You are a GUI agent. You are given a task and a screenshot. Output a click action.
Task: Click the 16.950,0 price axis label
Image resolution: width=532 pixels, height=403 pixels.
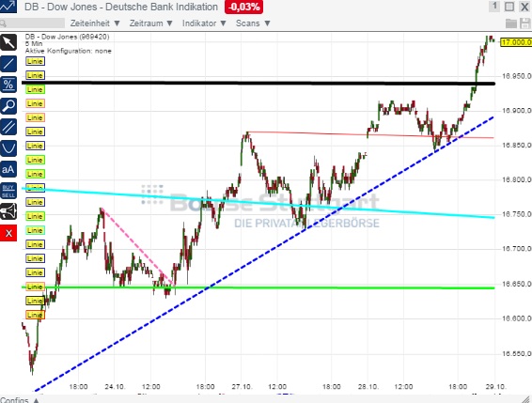(x=516, y=76)
